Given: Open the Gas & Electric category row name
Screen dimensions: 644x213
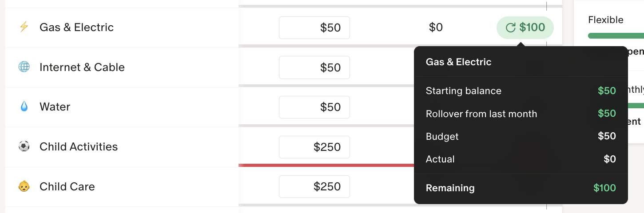Looking at the screenshot, I should pos(76,28).
